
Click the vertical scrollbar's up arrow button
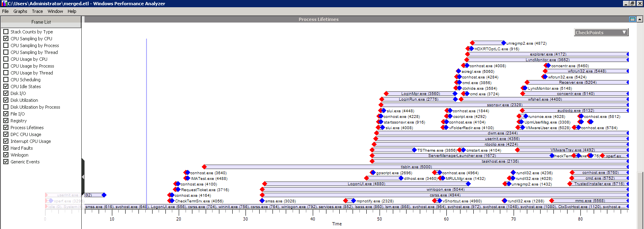pyautogui.click(x=640, y=19)
